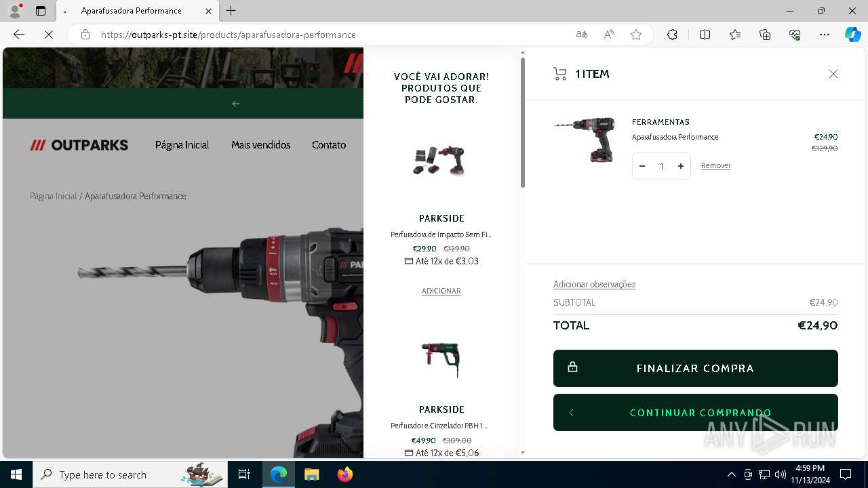This screenshot has width=868, height=488.
Task: Open Contato menu item
Action: pos(329,145)
